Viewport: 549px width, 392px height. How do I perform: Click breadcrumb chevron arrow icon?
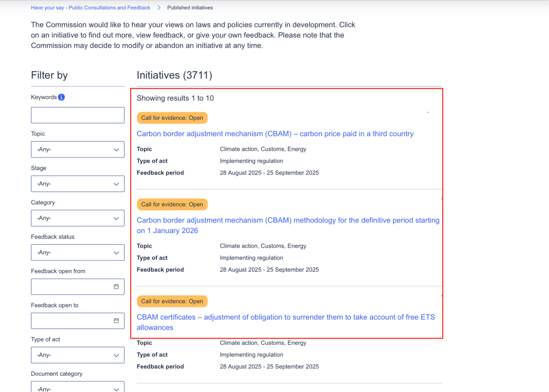pyautogui.click(x=159, y=8)
